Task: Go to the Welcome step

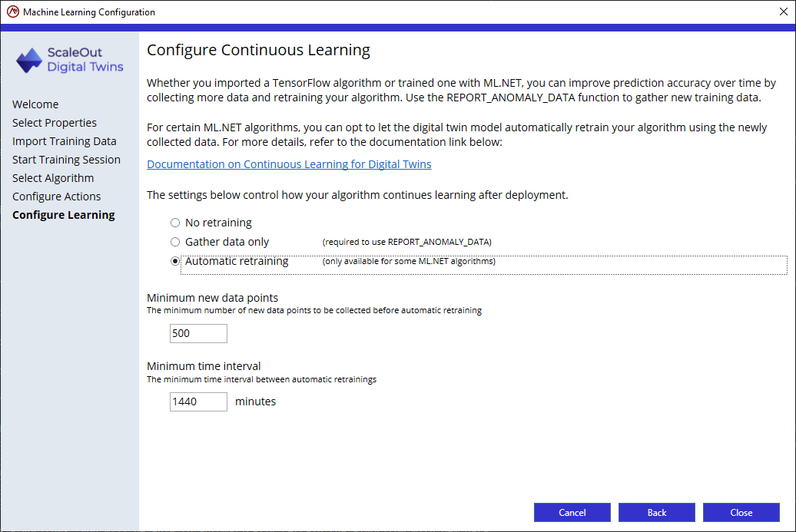Action: pyautogui.click(x=35, y=104)
